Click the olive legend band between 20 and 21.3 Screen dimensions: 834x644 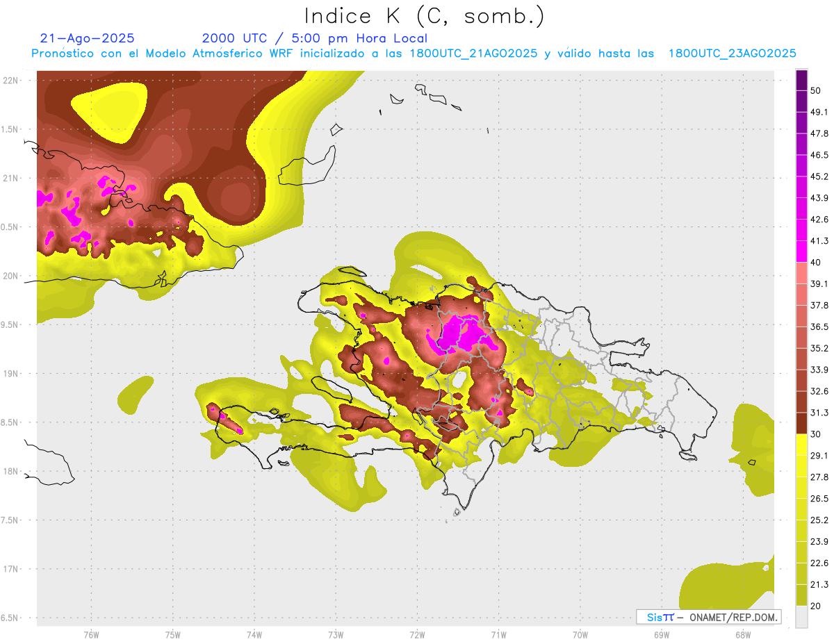click(802, 595)
